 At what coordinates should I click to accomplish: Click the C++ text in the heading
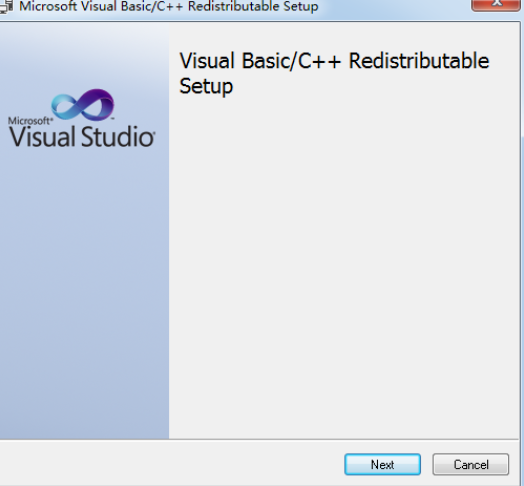[x=319, y=62]
